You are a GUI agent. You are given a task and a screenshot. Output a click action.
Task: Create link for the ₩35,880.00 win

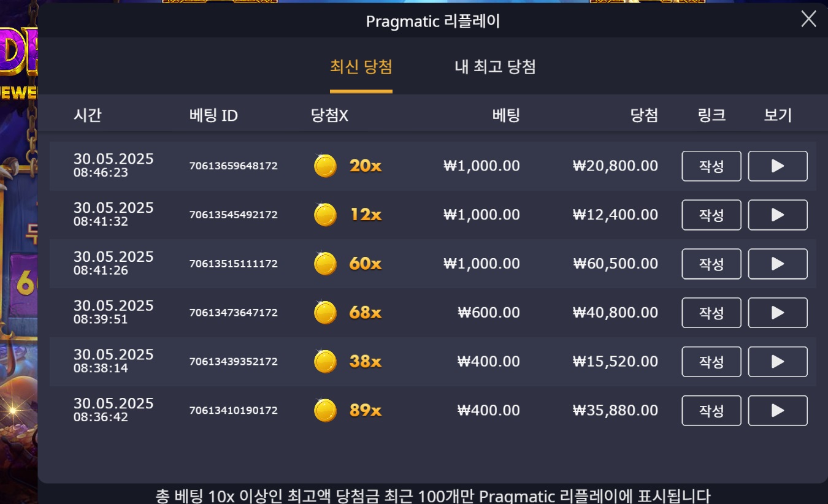[711, 411]
